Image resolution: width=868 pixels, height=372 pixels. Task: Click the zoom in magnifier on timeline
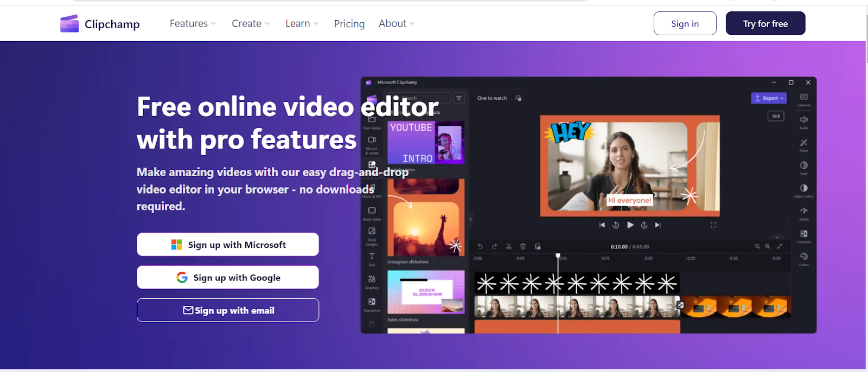coord(768,246)
